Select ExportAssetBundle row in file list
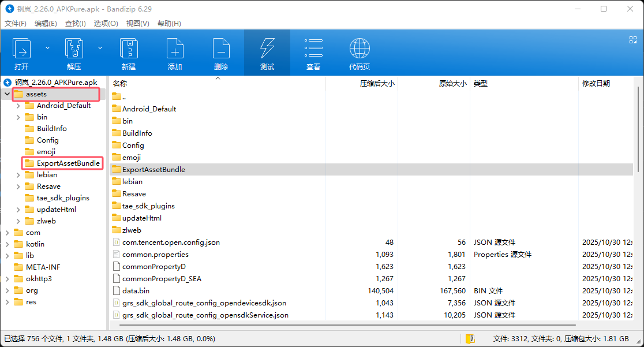Viewport: 644px width, 347px height. (x=372, y=169)
